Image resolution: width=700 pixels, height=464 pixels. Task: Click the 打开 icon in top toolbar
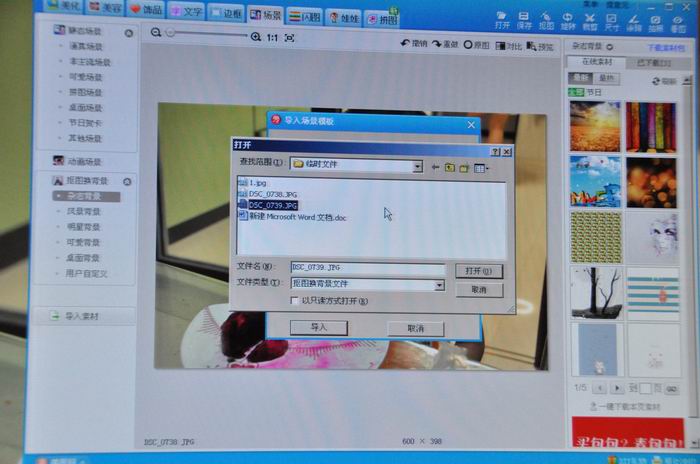click(x=501, y=20)
